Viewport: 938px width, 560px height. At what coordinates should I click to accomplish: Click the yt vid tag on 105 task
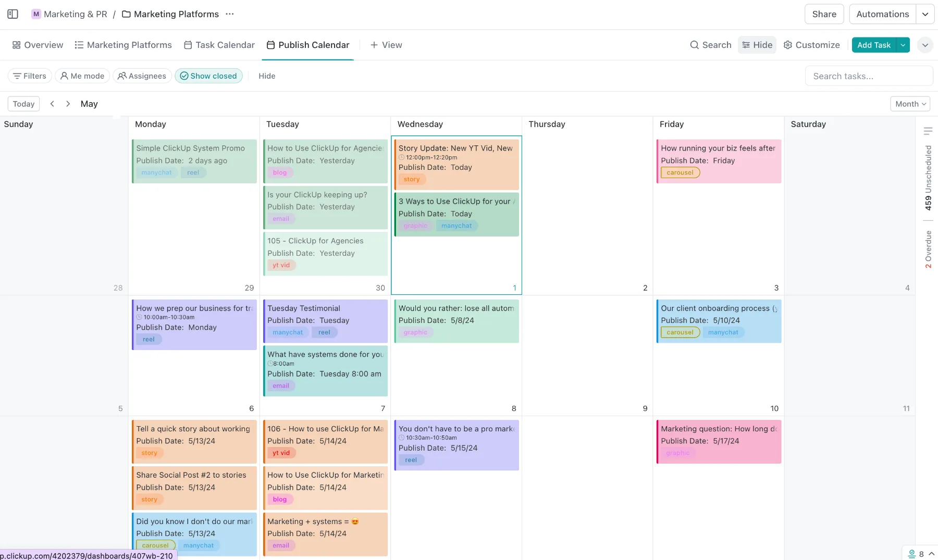tap(281, 265)
